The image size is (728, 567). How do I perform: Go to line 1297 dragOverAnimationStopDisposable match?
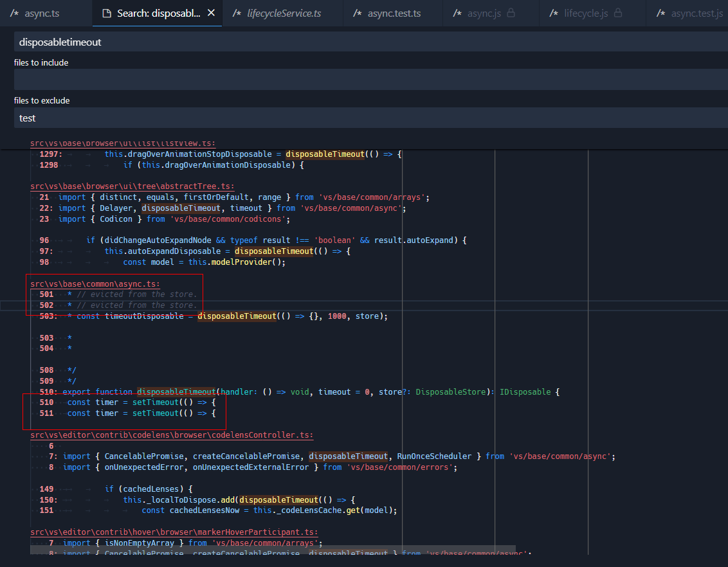(221, 154)
